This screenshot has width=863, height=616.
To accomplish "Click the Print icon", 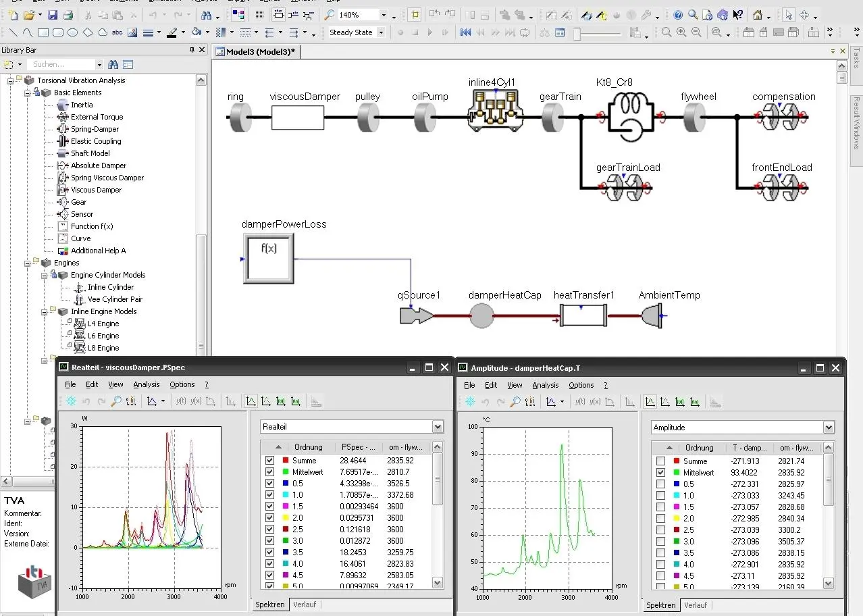I will click(x=67, y=15).
